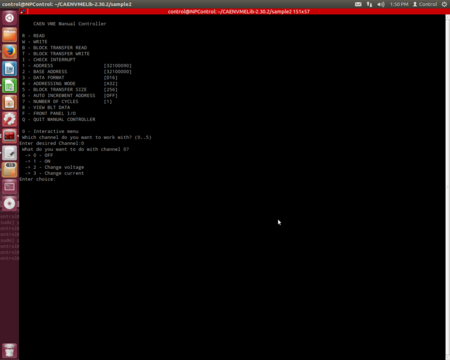Open LibreOffice Calc spreadsheet icon
The image size is (450, 360).
pyautogui.click(x=9, y=86)
